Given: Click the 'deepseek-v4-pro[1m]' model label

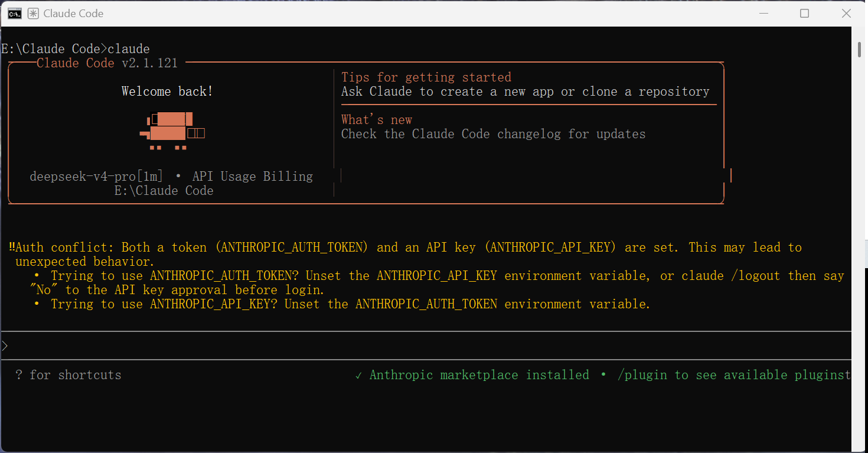Looking at the screenshot, I should [x=96, y=177].
